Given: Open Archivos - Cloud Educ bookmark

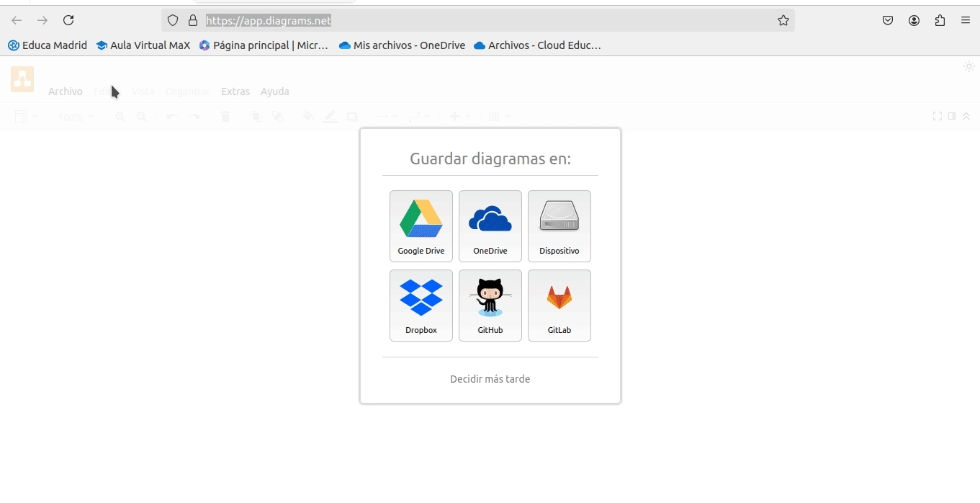Looking at the screenshot, I should point(537,45).
